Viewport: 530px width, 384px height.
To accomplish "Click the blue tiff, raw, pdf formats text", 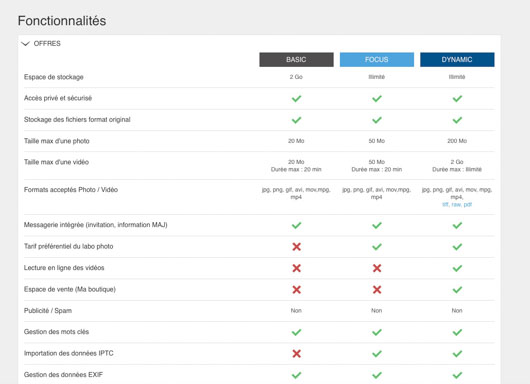I will pos(457,205).
